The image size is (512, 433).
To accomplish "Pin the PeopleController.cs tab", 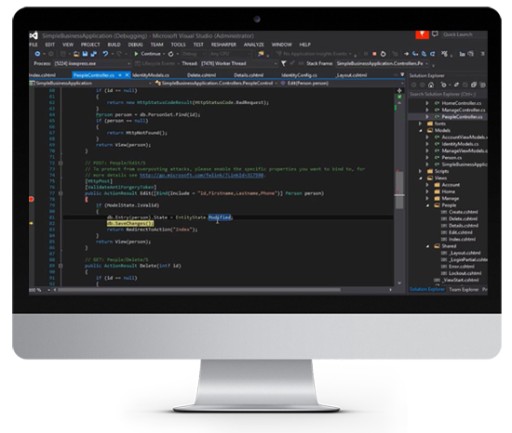I will tap(120, 75).
